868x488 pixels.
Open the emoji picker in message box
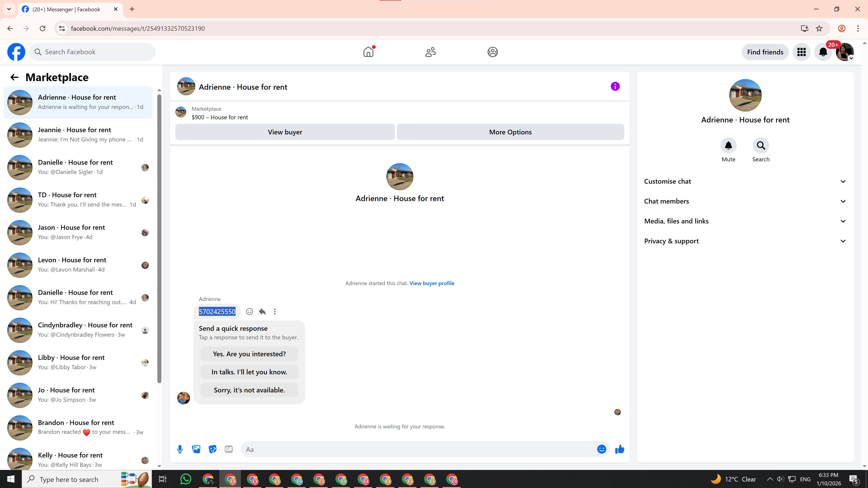[601, 449]
